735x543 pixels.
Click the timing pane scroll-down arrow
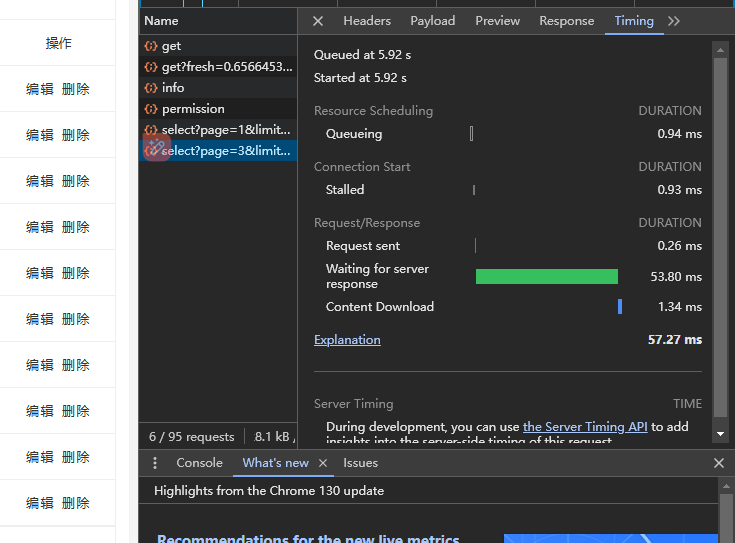720,434
